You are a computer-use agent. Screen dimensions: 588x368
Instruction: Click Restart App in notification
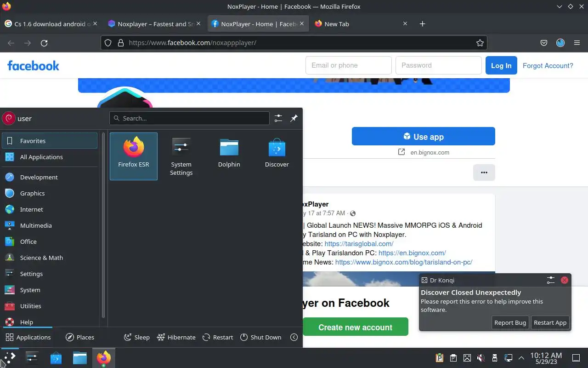550,322
